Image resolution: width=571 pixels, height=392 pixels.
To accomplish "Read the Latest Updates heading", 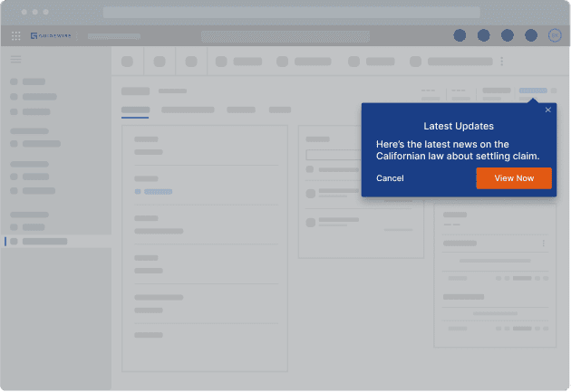I will [x=459, y=126].
